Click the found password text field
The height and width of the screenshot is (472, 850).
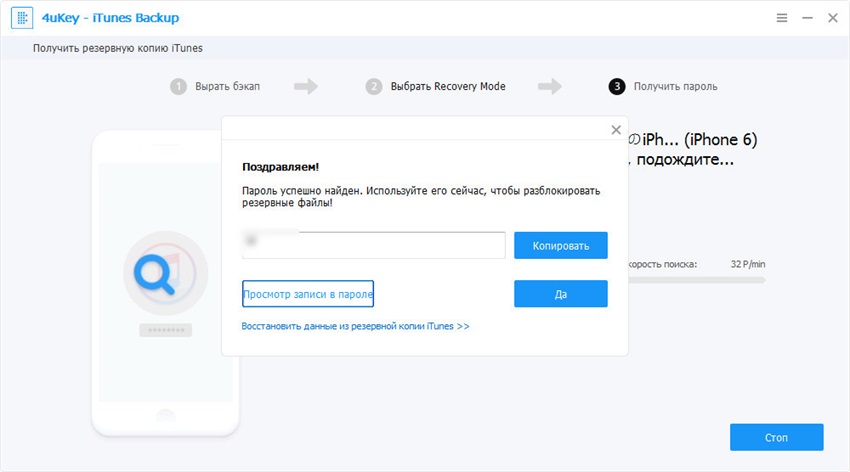pyautogui.click(x=374, y=245)
